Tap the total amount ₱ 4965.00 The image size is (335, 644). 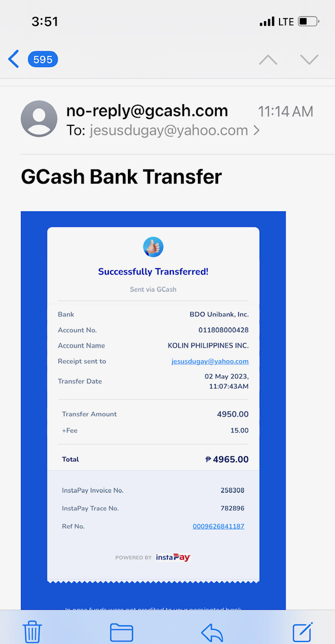tap(227, 459)
